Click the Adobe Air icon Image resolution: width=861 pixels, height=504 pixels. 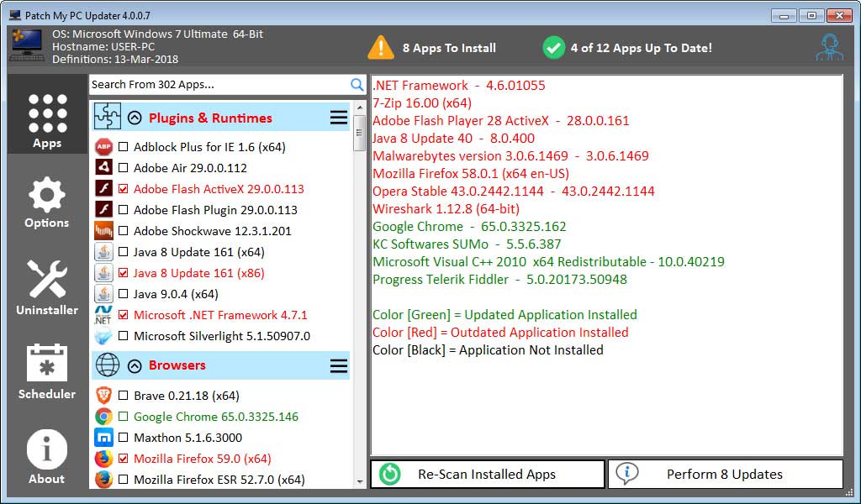tap(103, 168)
